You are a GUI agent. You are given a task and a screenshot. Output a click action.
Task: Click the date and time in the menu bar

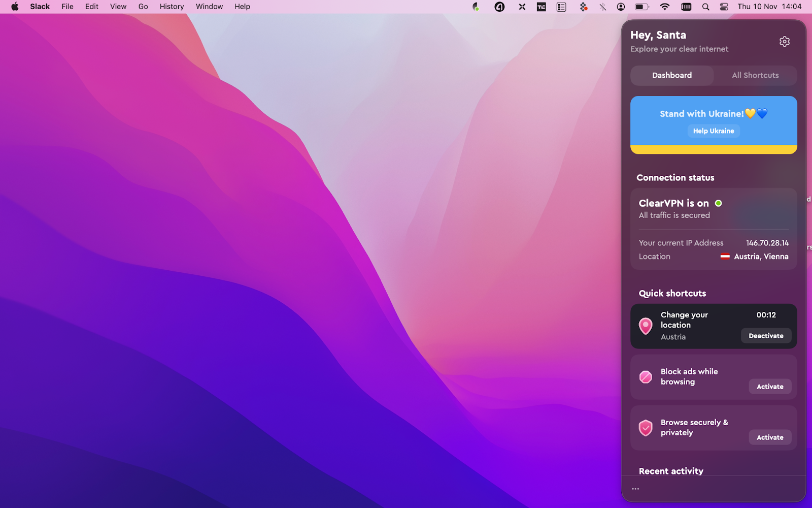pos(769,7)
